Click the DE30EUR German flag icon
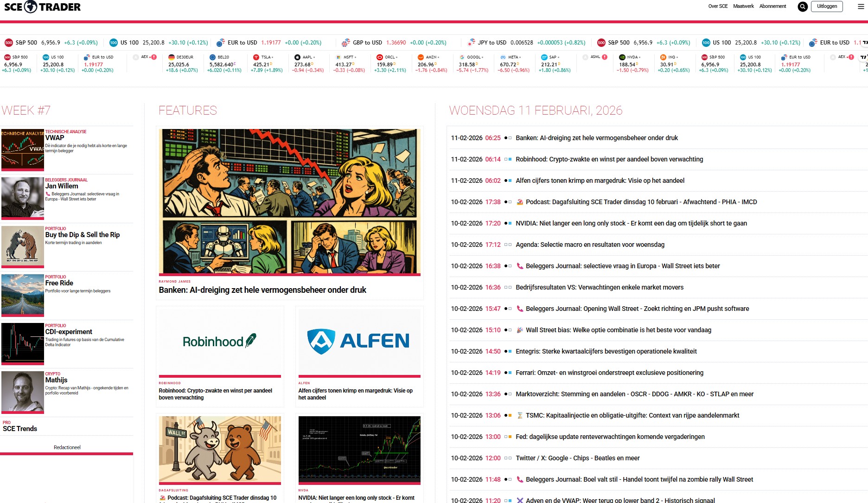This screenshot has width=868, height=503. tap(172, 57)
